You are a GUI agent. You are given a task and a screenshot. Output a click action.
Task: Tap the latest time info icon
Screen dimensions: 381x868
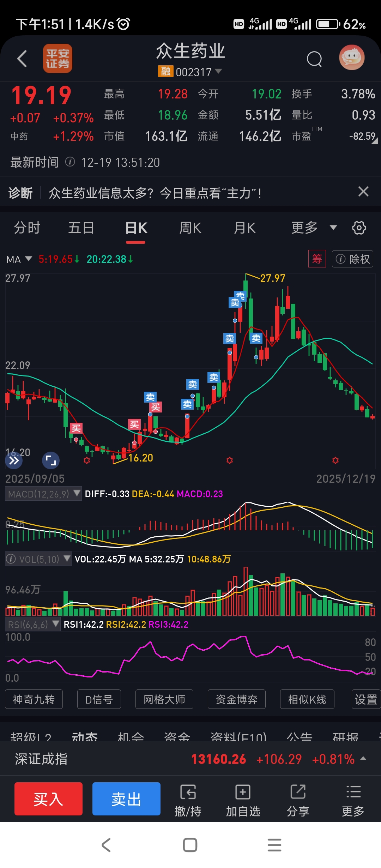70,162
